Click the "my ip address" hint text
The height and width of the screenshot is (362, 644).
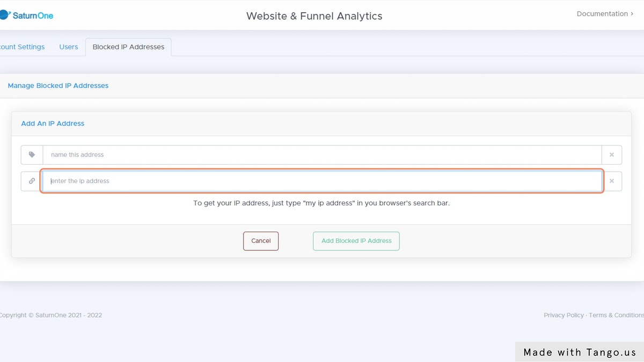[x=321, y=204]
